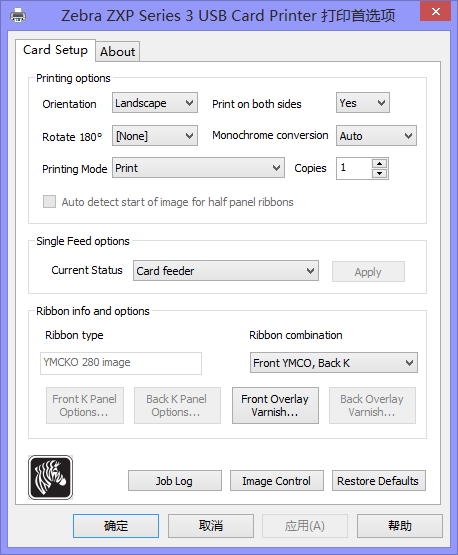Open Back K Panel Options
Screen dimensions: 458x555
[177, 405]
